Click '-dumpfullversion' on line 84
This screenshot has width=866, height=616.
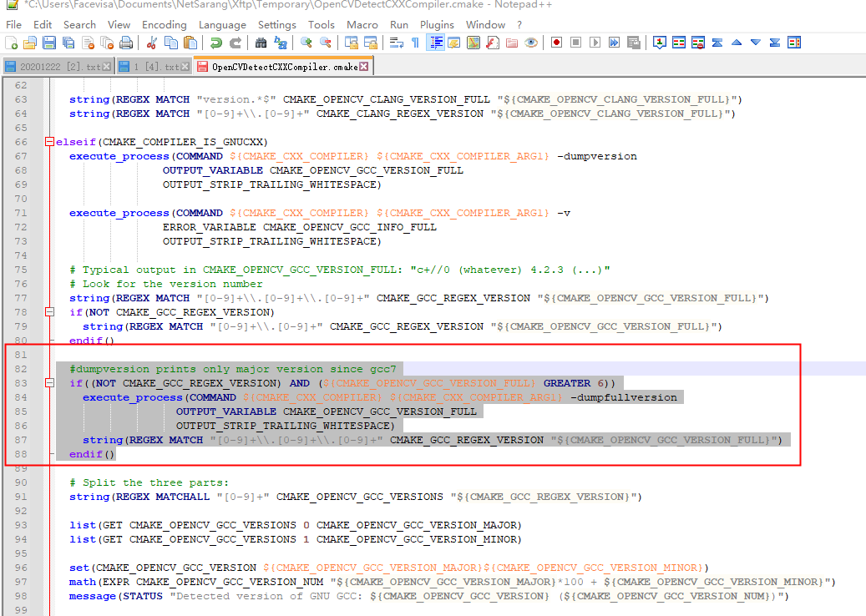point(624,397)
